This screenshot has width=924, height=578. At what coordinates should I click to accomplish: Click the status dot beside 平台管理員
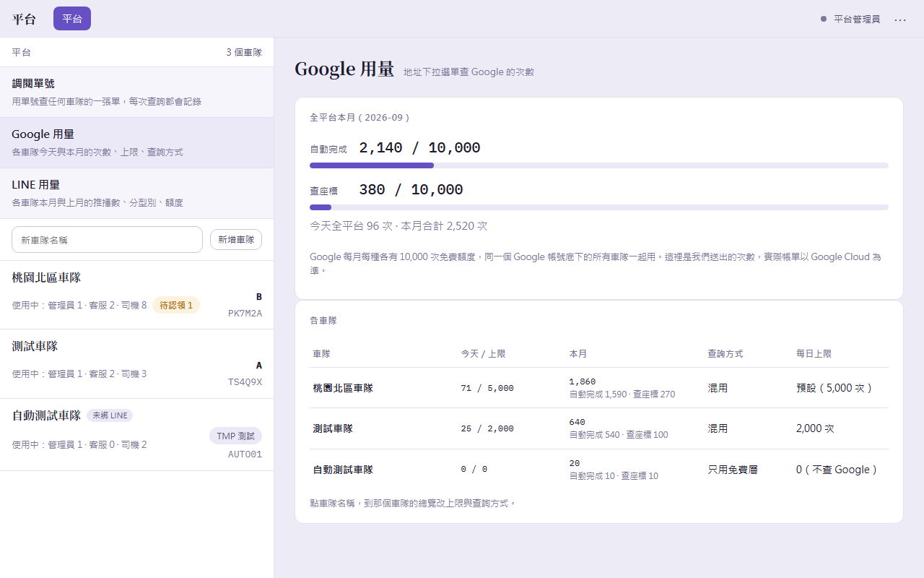824,20
